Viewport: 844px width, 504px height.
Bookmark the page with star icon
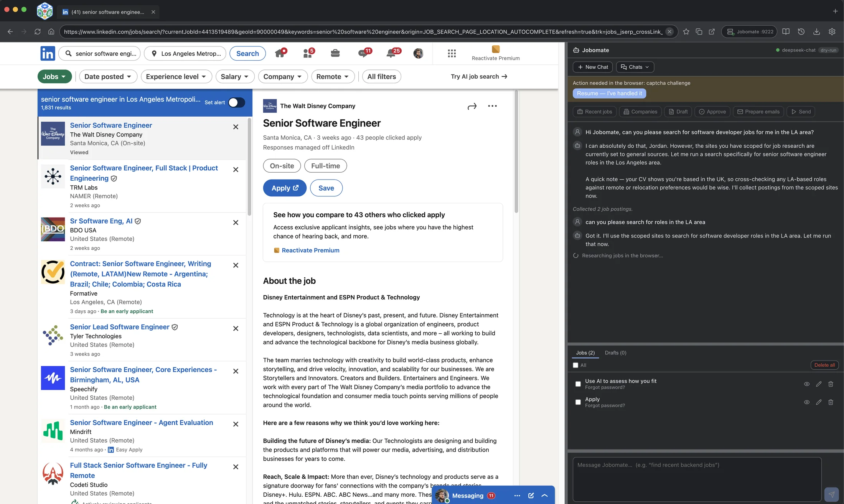coord(686,32)
